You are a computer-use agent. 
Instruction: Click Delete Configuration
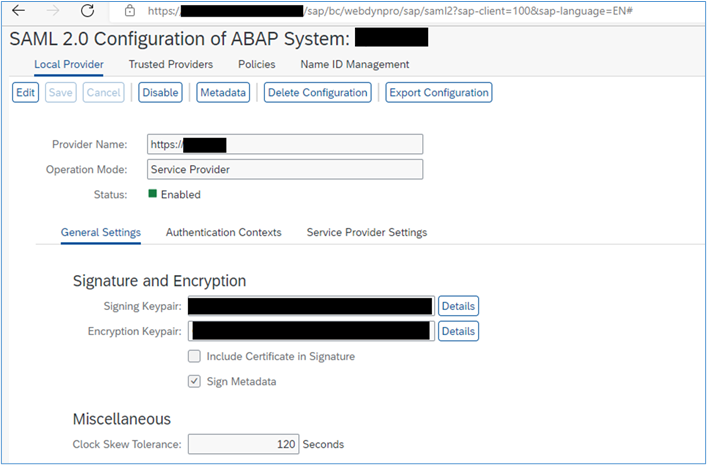(x=318, y=92)
